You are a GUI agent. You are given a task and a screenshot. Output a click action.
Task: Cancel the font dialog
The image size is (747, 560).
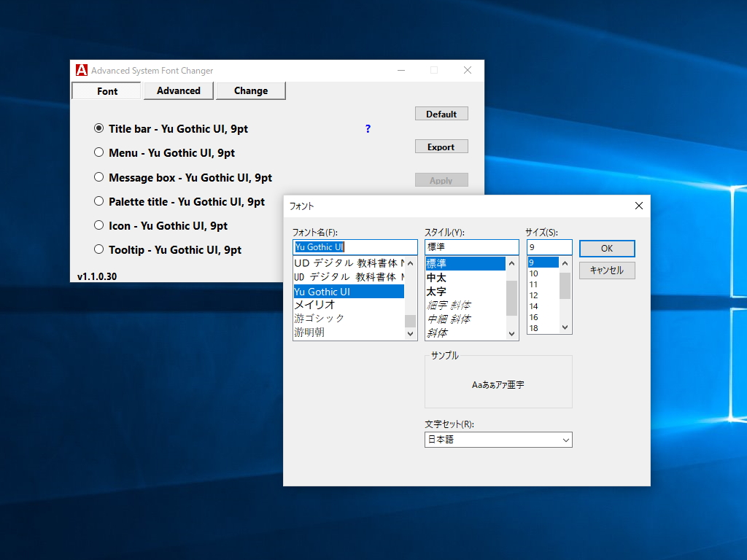coord(605,270)
